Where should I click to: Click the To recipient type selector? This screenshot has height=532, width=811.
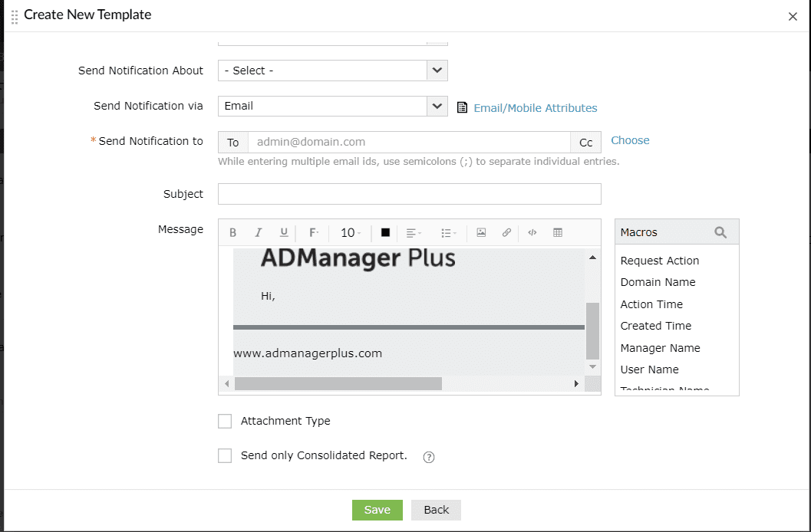[232, 142]
